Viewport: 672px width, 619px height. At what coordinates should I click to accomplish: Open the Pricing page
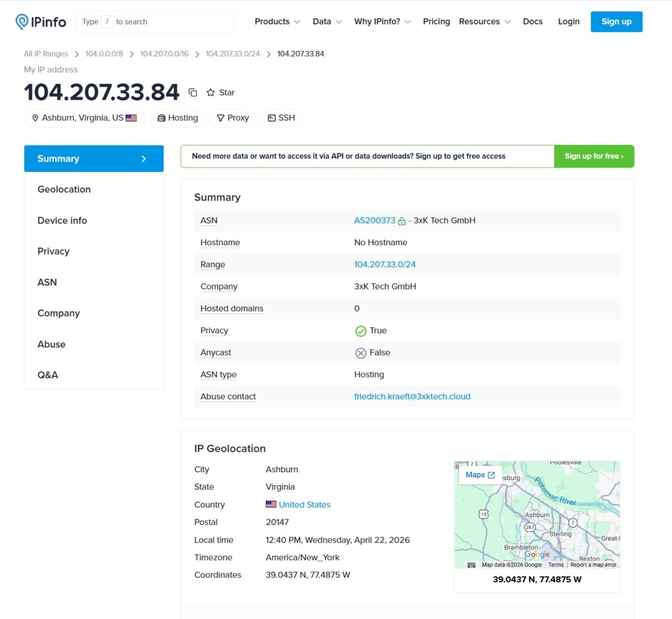pyautogui.click(x=436, y=22)
